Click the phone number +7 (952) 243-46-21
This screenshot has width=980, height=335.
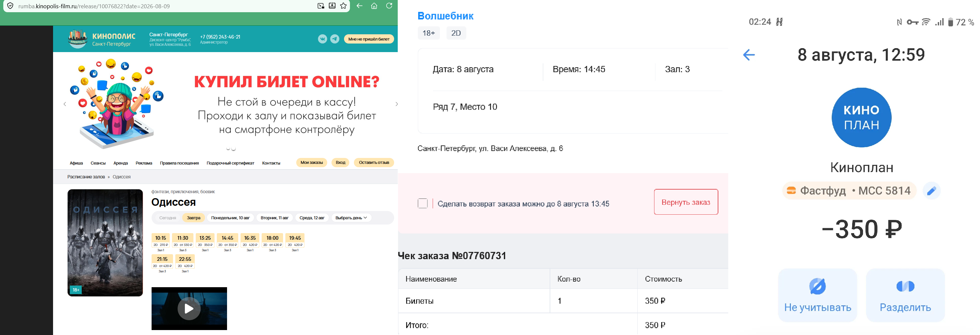coord(220,37)
